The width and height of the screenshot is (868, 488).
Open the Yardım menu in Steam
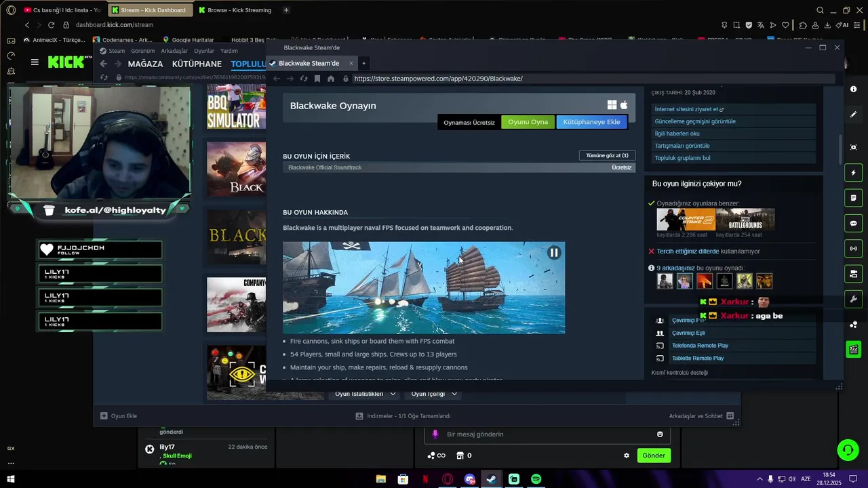[229, 51]
